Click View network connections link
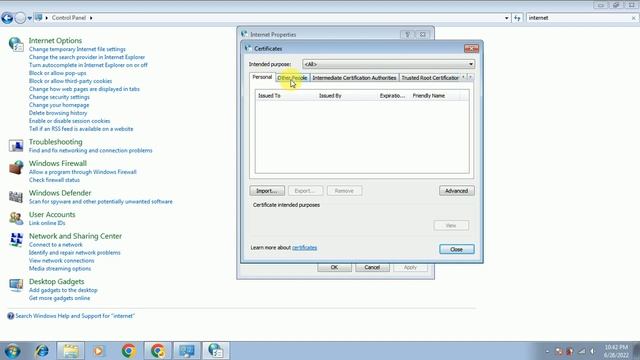This screenshot has width=640, height=360. tap(61, 261)
